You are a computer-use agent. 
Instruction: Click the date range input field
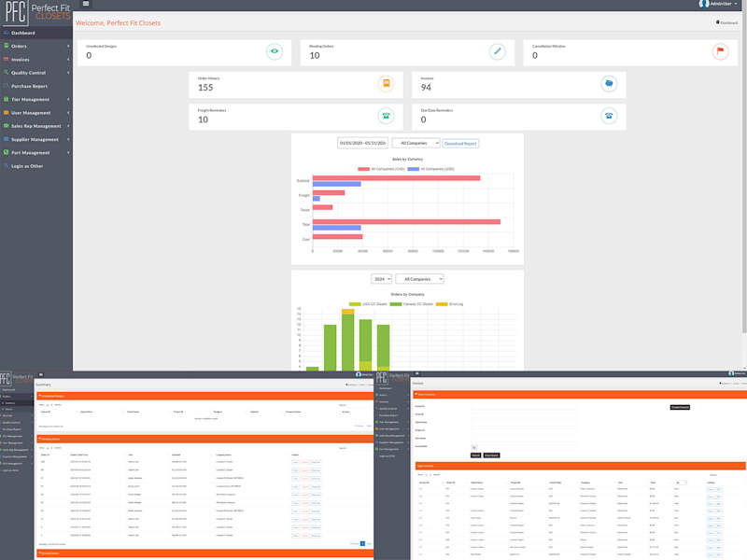(x=362, y=144)
